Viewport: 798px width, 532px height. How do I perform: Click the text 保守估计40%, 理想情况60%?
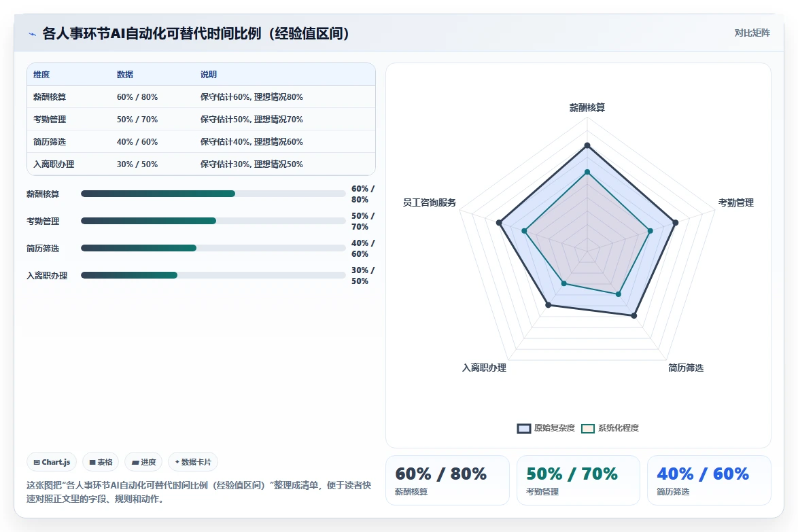[x=251, y=141]
